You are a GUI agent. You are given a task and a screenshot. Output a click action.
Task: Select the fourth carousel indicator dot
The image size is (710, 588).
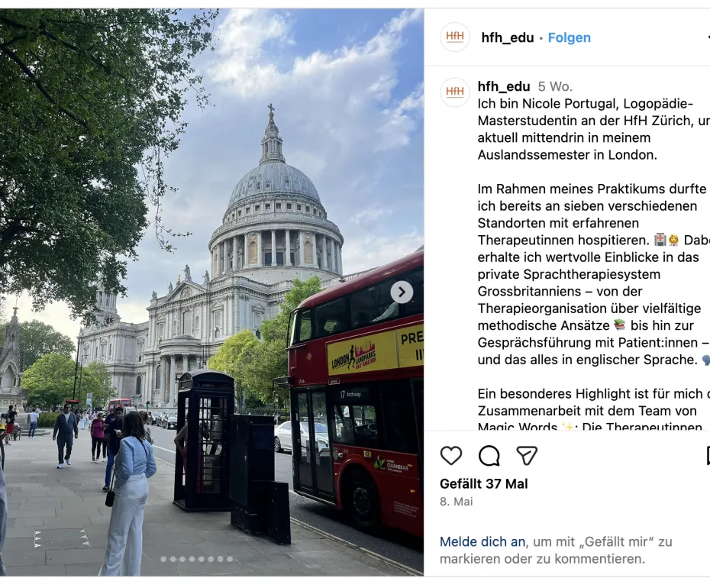(192, 559)
